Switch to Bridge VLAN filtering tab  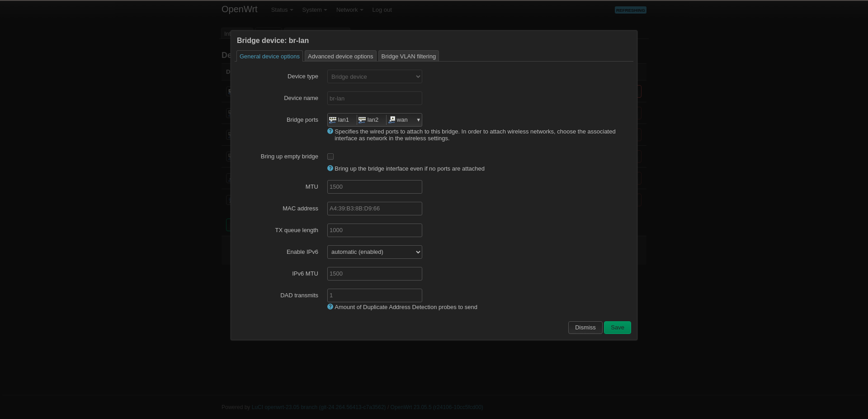pyautogui.click(x=409, y=56)
